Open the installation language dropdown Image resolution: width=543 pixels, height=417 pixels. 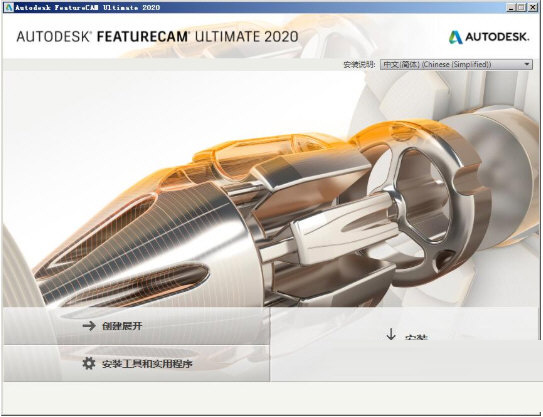click(456, 64)
